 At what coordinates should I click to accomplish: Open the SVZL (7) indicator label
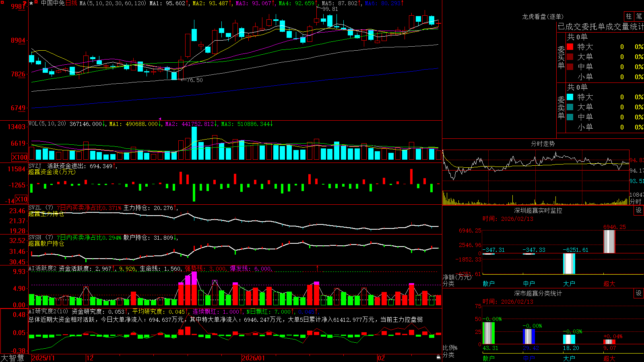pos(41,208)
